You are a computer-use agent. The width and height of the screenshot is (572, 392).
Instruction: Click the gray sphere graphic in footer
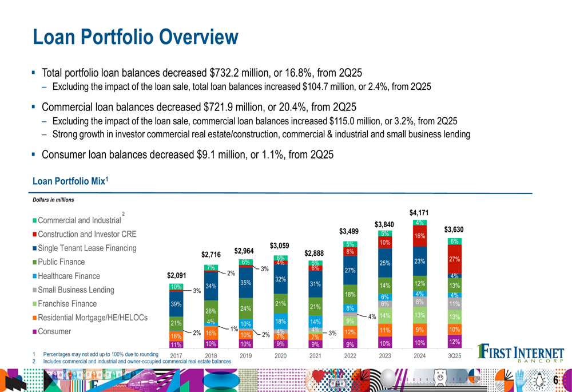[x=387, y=379]
